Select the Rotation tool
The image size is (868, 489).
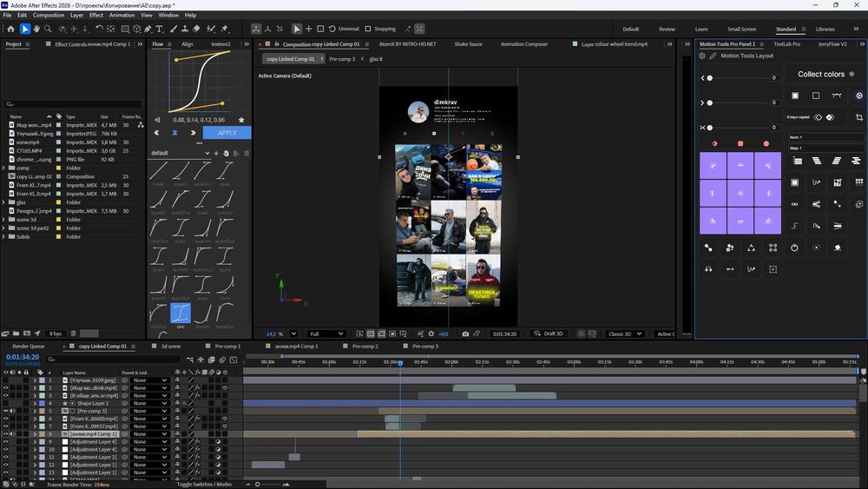pos(99,29)
